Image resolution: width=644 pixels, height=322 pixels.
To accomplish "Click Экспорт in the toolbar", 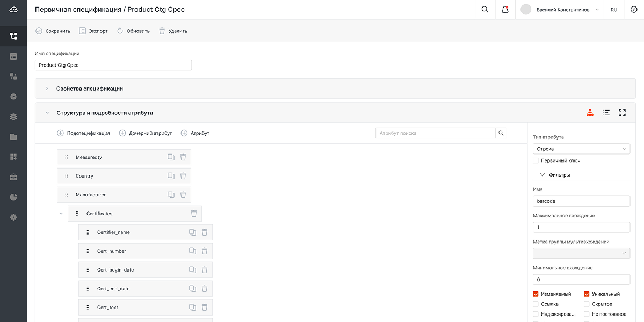I will pyautogui.click(x=93, y=31).
